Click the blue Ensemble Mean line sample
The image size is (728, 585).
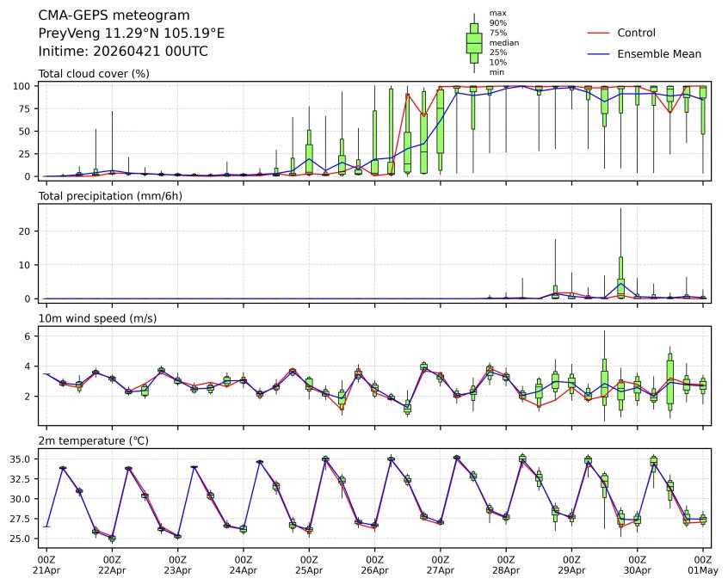click(598, 54)
